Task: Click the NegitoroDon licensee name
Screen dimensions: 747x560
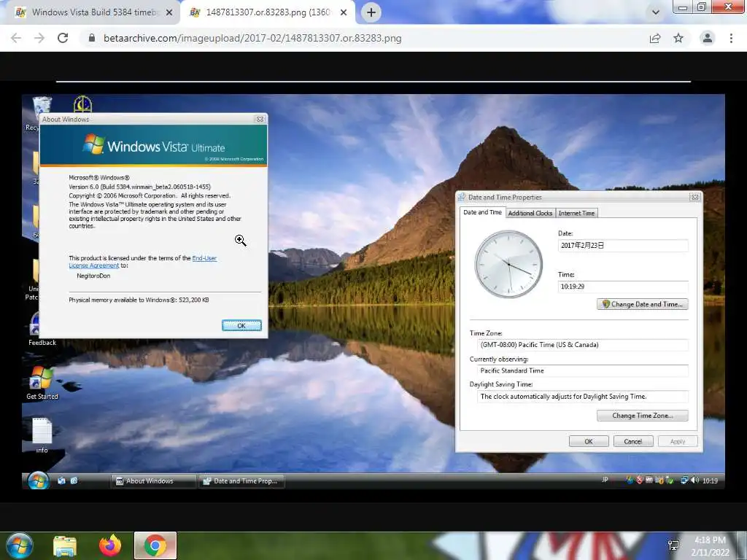Action: (93, 276)
